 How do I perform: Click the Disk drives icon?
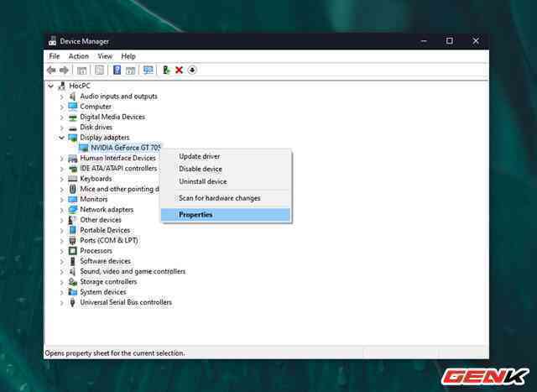[73, 128]
